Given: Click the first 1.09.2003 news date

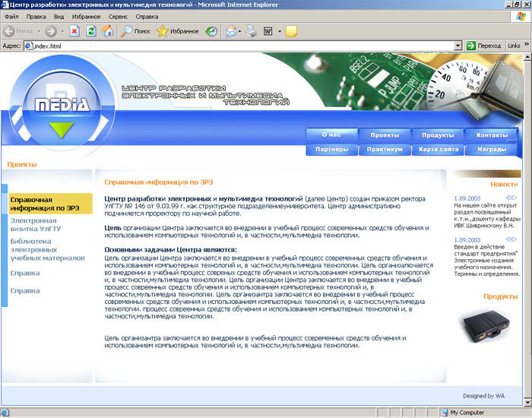Looking at the screenshot, I should pos(467,198).
